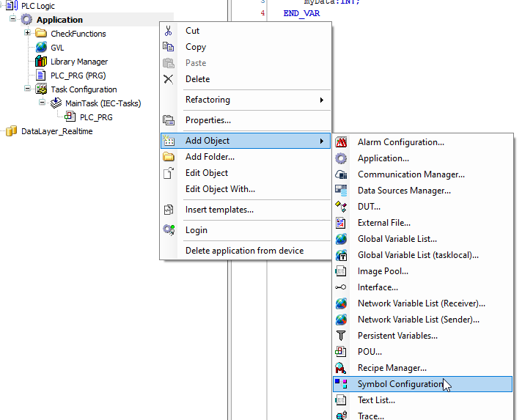Click the Symbol Configuration icon
Viewport: 522px width, 420px height.
pos(341,384)
